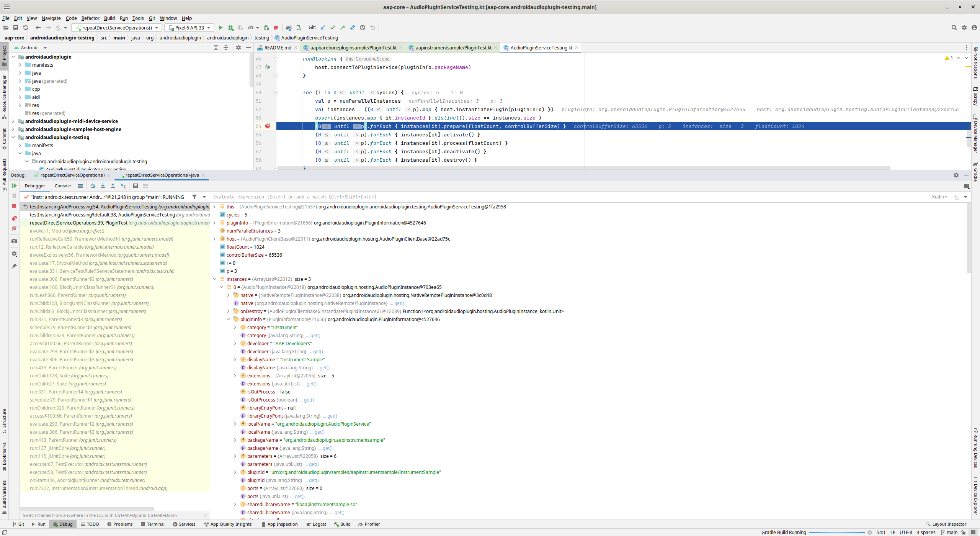Screen dimensions: 980x536
Task: Toggle the breakpoint on line 54
Action: point(268,126)
